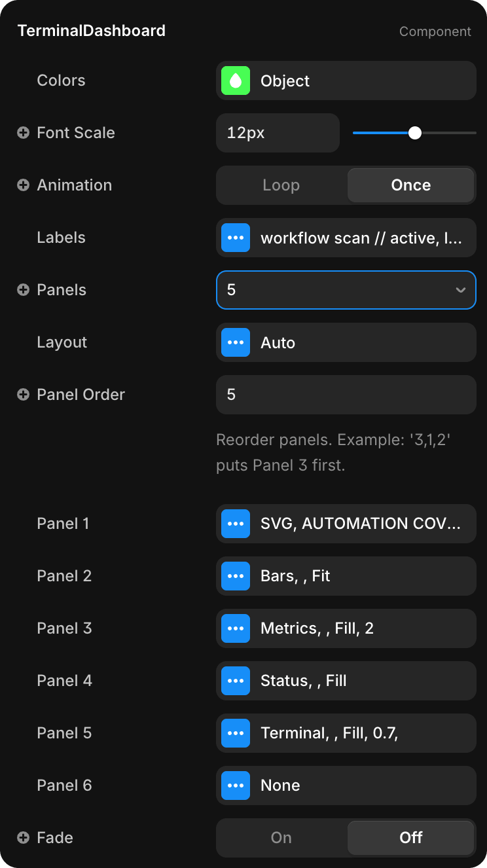Open the Panel 5 Terminal settings
The height and width of the screenshot is (868, 487).
click(x=346, y=733)
